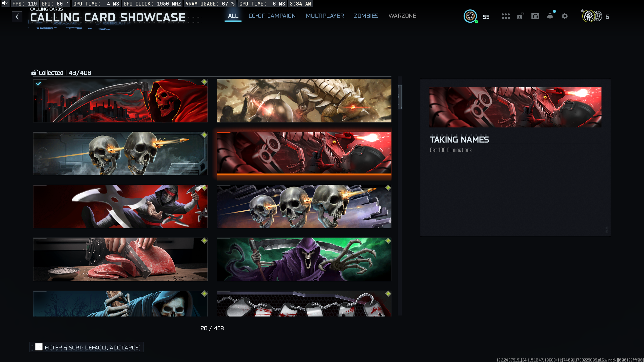Select the three skulls bullet calling card

click(304, 207)
